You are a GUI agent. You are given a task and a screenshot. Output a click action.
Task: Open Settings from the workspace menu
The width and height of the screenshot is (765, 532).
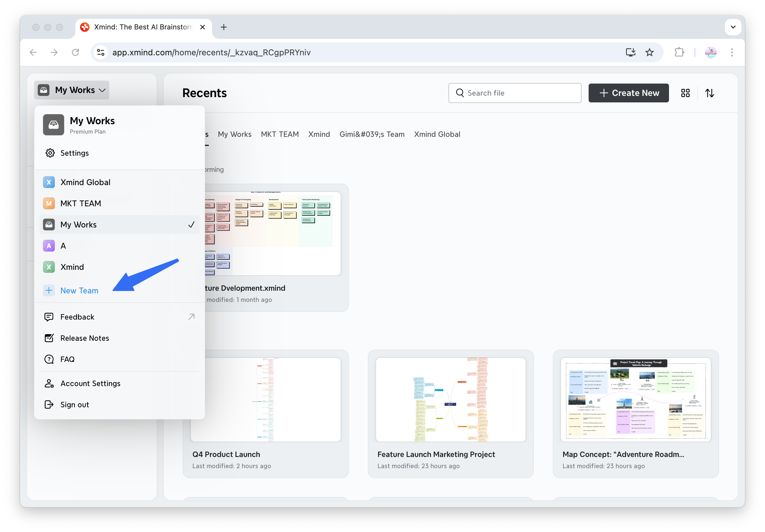[x=119, y=153]
